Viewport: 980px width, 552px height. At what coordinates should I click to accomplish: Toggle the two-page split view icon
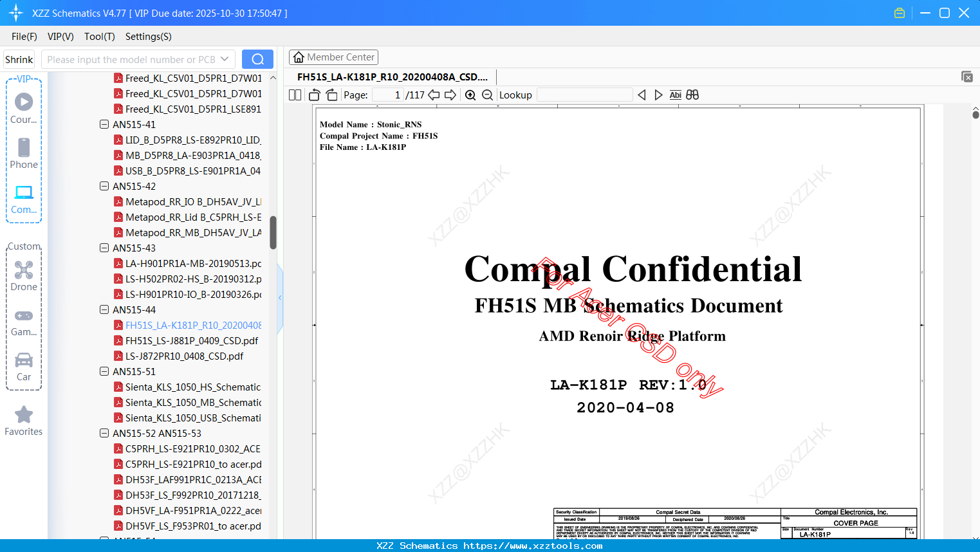tap(295, 95)
